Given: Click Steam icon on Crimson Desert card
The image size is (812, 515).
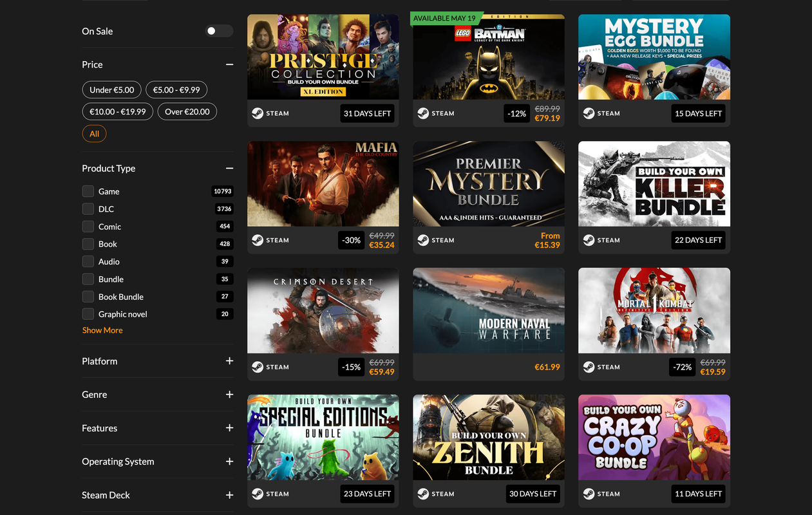Looking at the screenshot, I should coord(258,367).
